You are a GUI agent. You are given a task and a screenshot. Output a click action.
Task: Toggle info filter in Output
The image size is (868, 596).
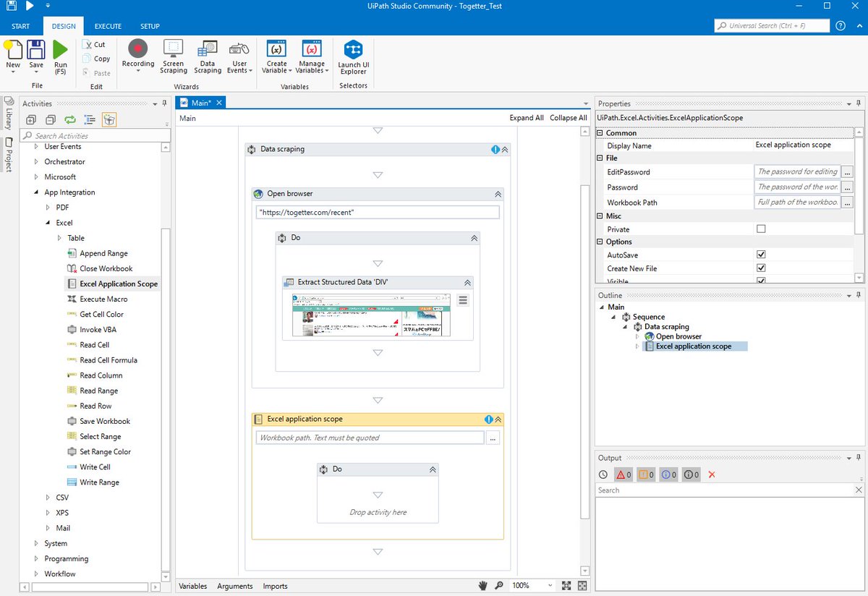click(668, 474)
